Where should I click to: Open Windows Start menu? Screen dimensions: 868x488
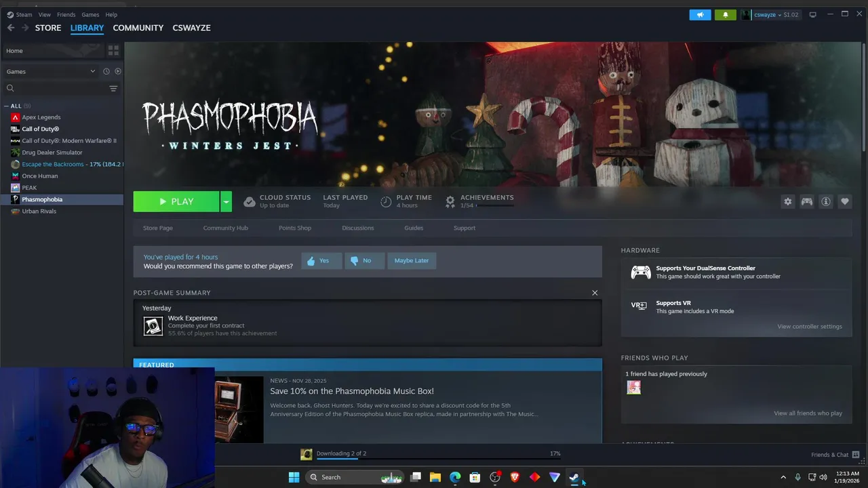[294, 477]
